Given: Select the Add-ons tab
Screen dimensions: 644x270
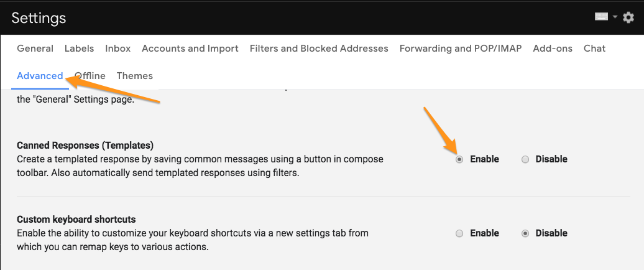Looking at the screenshot, I should (x=553, y=49).
